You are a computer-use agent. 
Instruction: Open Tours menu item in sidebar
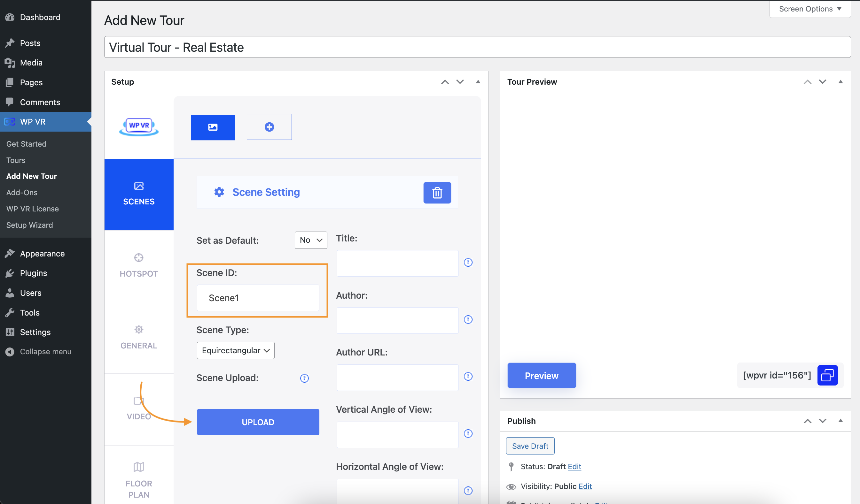coord(16,160)
